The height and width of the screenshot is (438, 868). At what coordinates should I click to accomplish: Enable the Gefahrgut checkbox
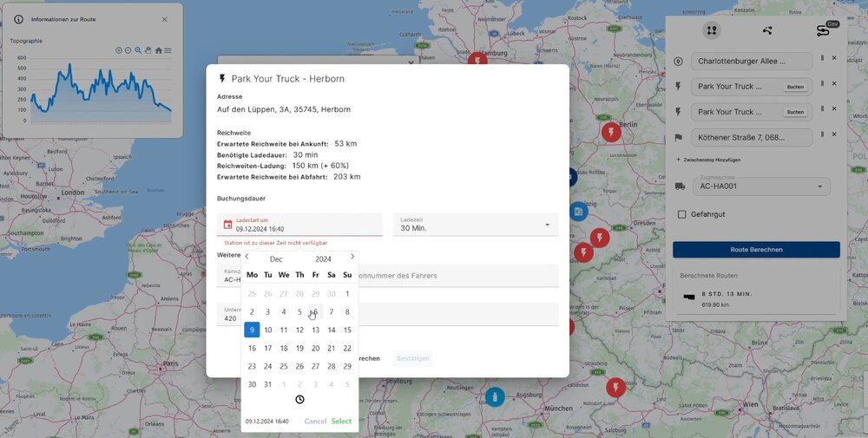coord(681,214)
